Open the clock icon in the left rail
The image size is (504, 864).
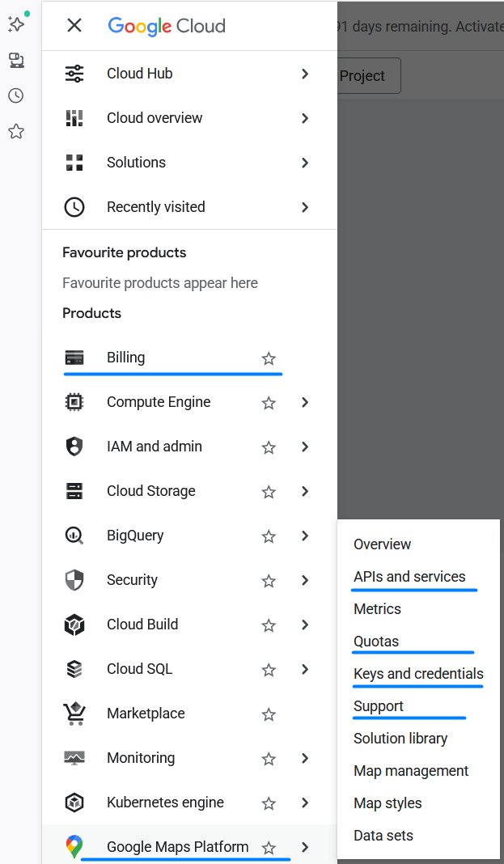click(x=16, y=95)
